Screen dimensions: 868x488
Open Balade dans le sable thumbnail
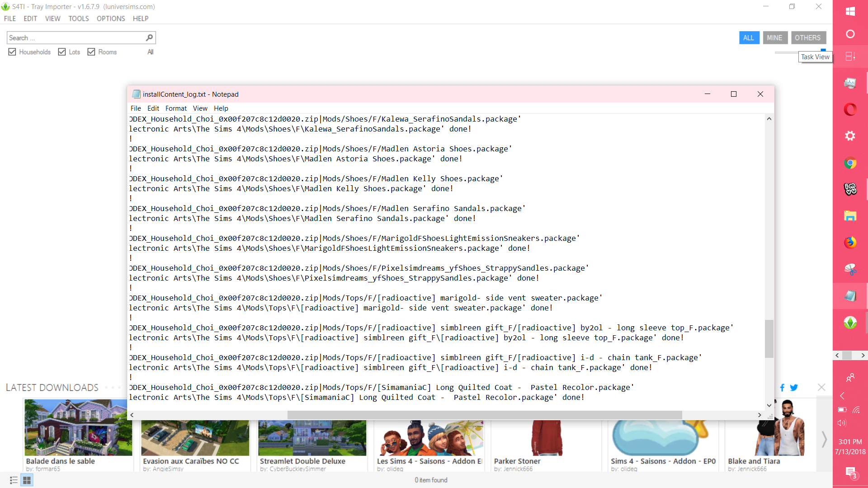[78, 427]
